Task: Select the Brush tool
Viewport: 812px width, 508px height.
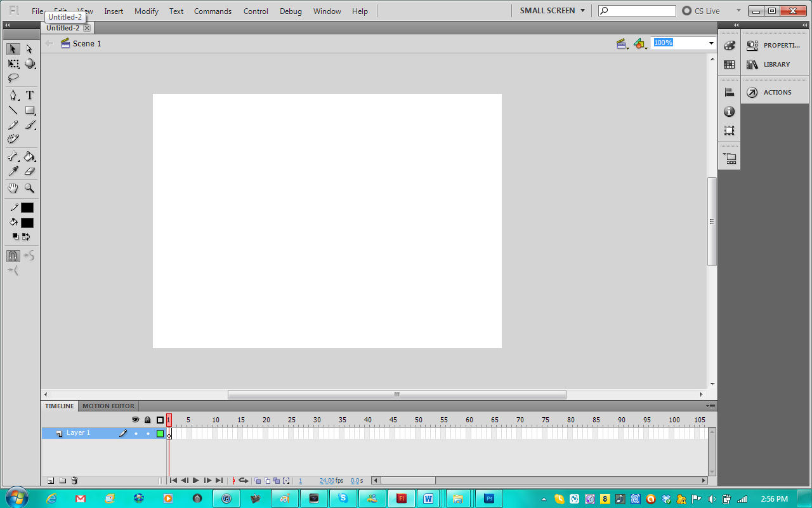Action: click(29, 125)
